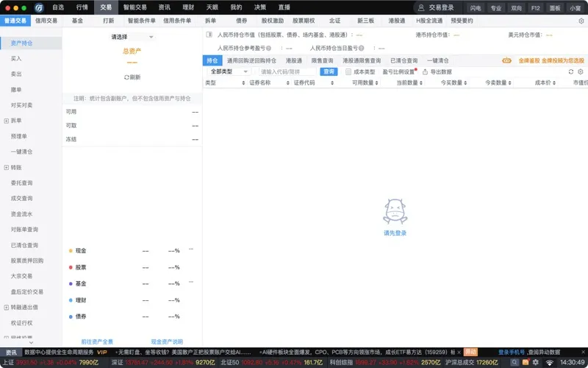Click help icon beside 人民币持仓参考盈亏
588x368 pixels.
[268, 48]
